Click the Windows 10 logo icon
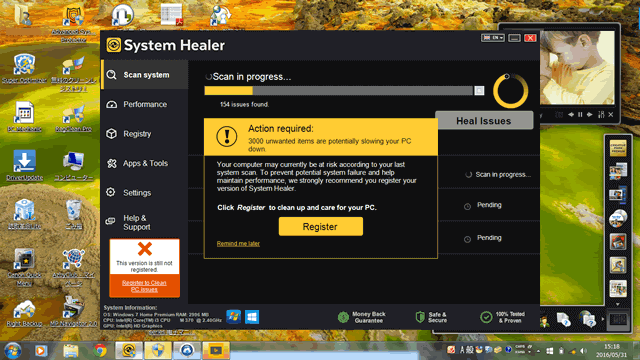 click(252, 317)
